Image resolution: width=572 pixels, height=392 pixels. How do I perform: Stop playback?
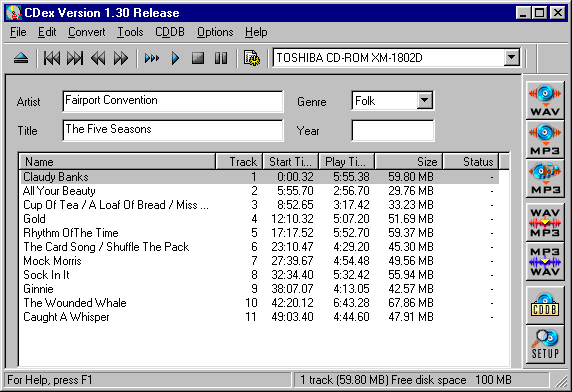coord(198,58)
